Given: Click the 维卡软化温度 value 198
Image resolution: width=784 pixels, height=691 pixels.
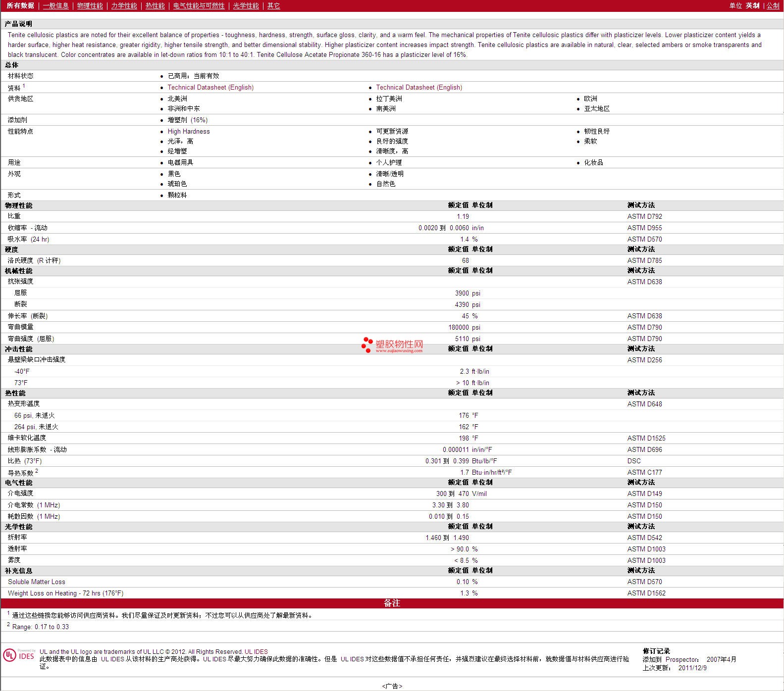Looking at the screenshot, I should click(x=464, y=438).
